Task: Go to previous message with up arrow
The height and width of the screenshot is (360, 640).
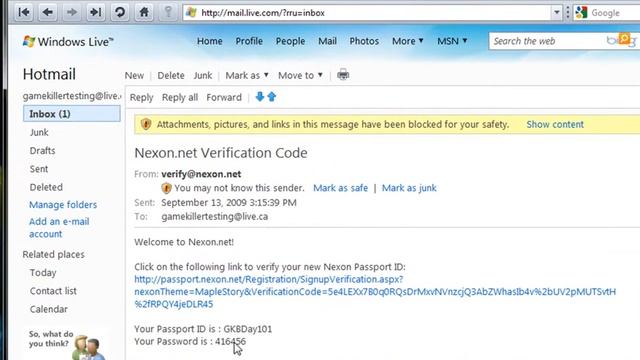Action: [x=272, y=97]
